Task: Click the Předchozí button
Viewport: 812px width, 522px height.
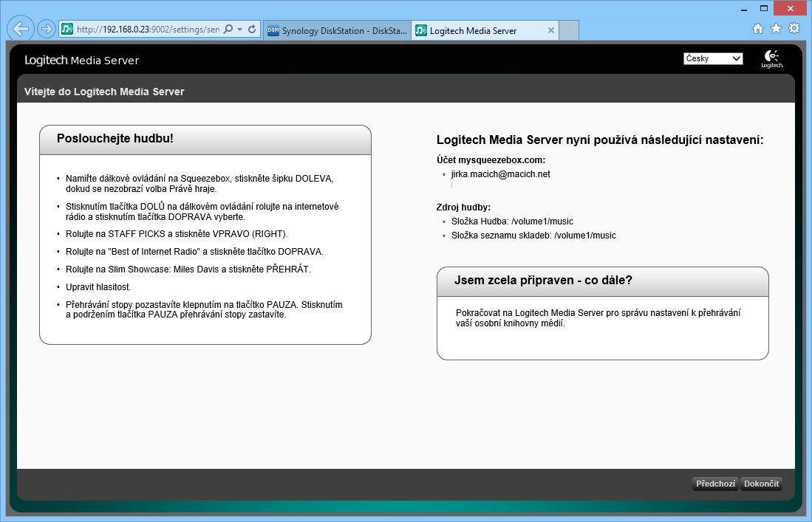Action: (x=714, y=484)
